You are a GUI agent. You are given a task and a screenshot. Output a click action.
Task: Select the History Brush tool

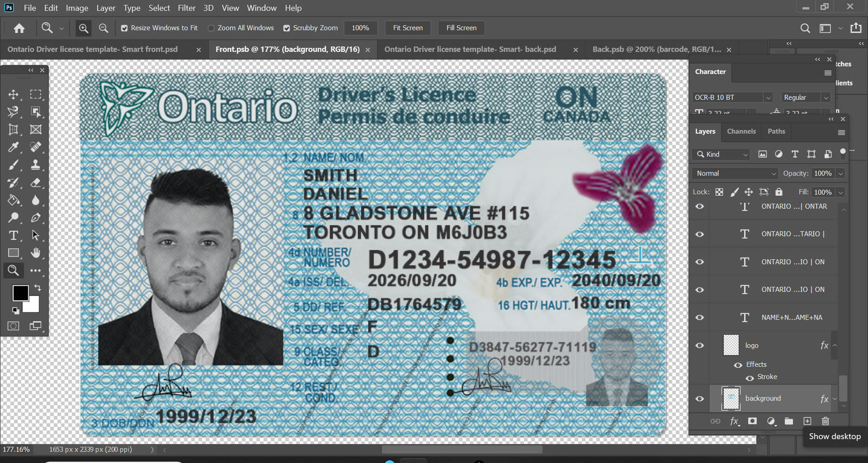click(x=14, y=183)
